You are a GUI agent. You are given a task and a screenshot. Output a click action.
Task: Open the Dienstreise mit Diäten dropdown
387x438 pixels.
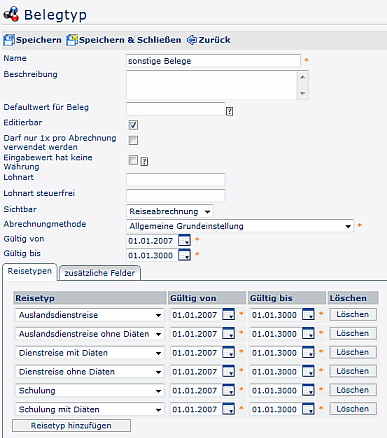(x=90, y=353)
